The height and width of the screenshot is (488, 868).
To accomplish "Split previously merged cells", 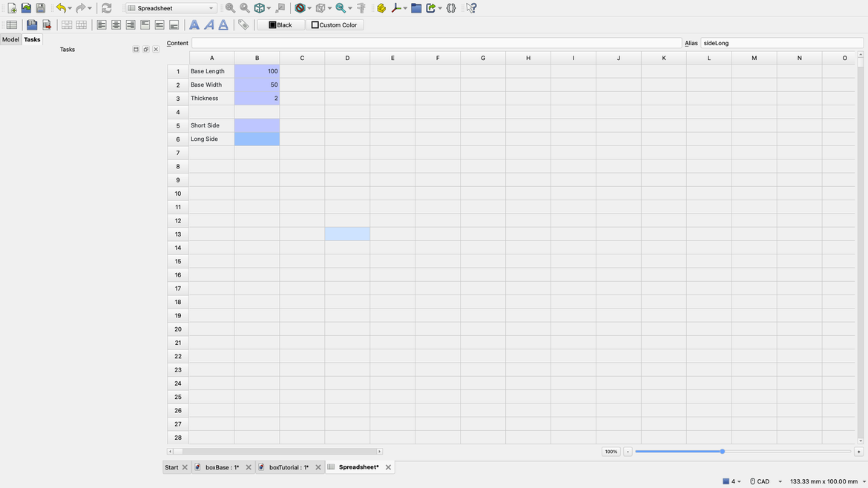I will (x=80, y=24).
